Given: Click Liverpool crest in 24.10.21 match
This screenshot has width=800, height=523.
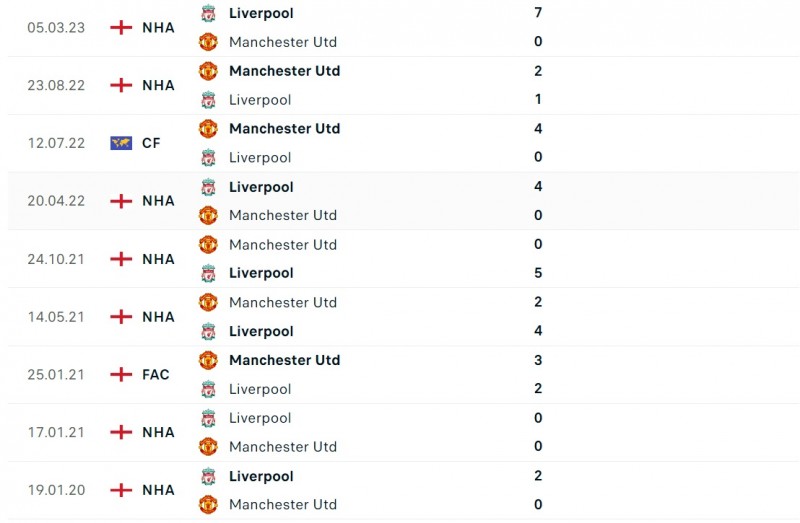Looking at the screenshot, I should point(208,273).
